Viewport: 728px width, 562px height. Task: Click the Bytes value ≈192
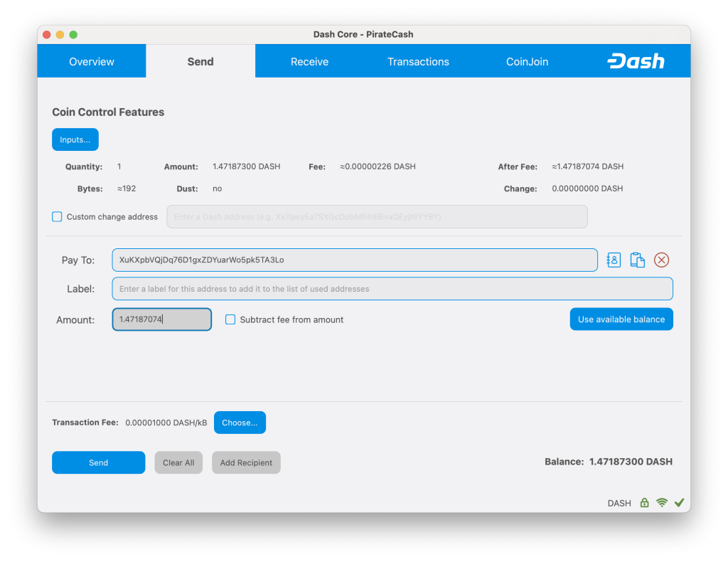(127, 189)
